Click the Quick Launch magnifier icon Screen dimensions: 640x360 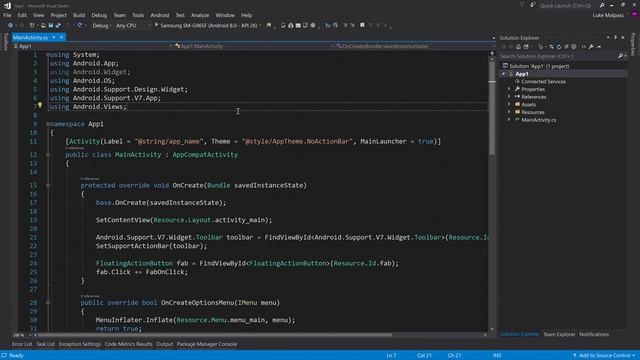[x=602, y=5]
